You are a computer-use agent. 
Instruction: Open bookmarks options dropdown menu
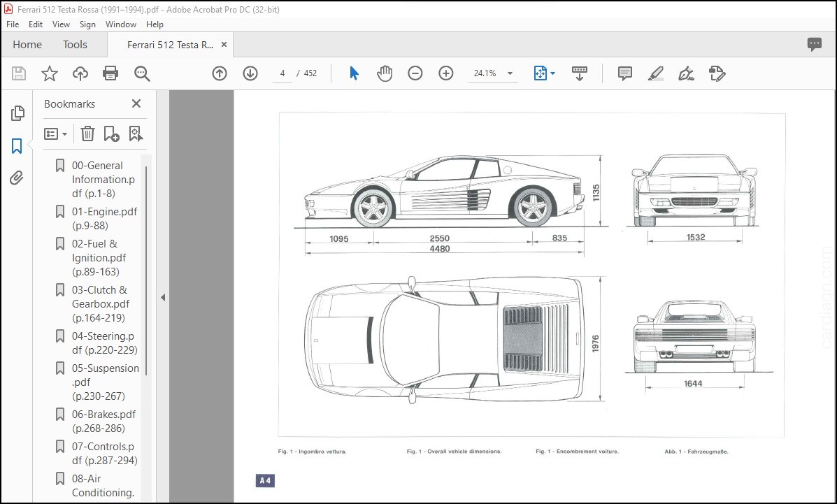click(55, 134)
